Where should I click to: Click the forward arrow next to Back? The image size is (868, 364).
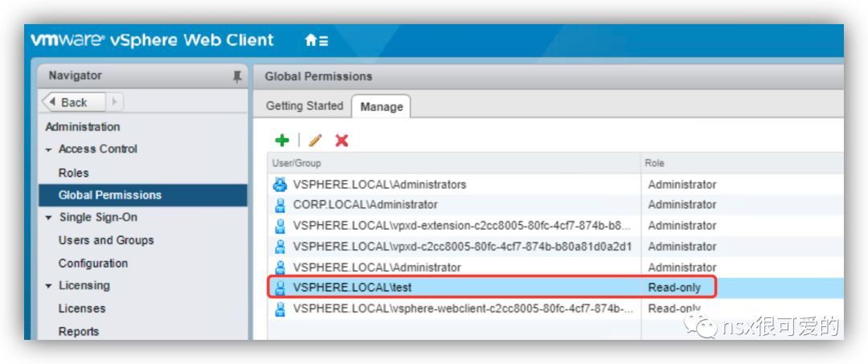(x=115, y=102)
